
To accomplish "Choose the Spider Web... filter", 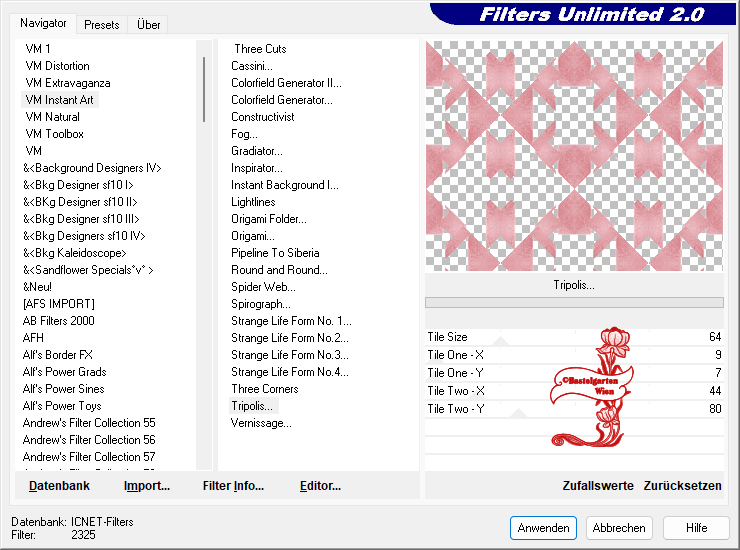I will click(x=263, y=287).
